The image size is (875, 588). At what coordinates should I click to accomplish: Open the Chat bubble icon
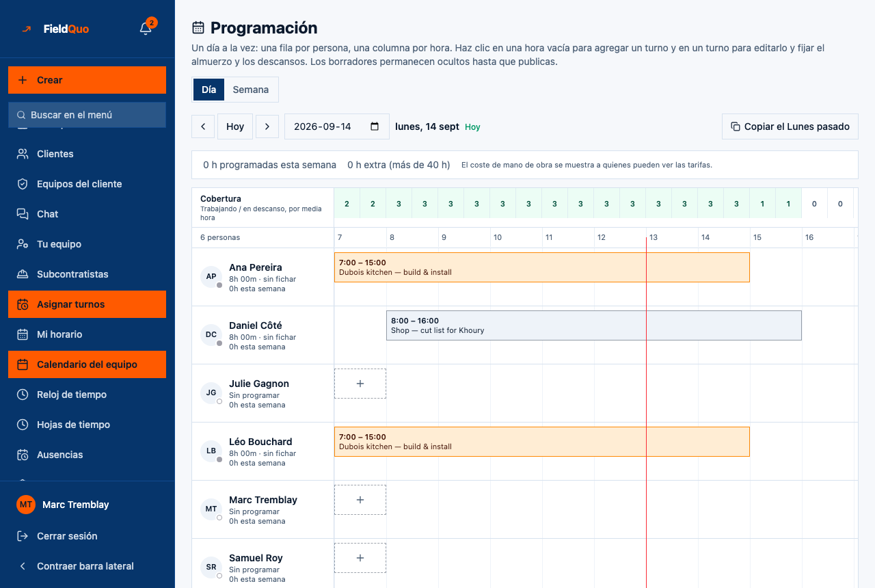[x=23, y=214]
